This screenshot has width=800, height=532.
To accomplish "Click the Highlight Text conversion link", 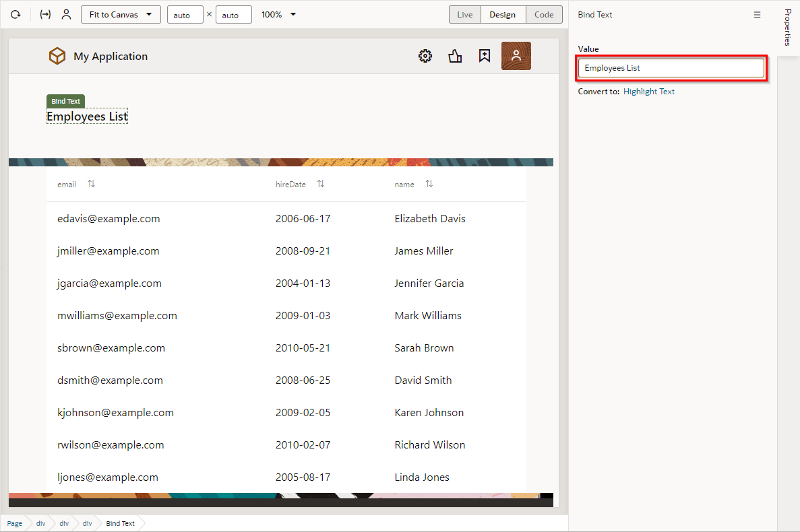I will click(x=648, y=92).
